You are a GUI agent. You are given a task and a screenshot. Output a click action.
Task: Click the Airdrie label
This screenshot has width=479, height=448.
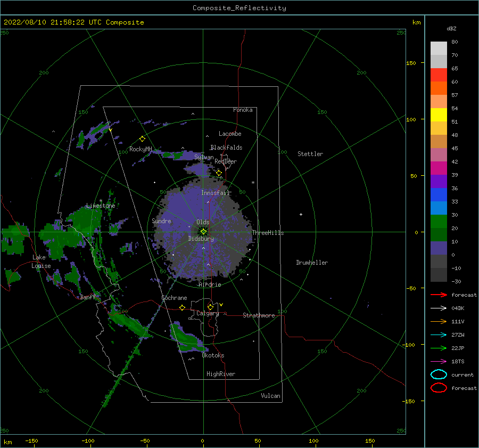[210, 284]
